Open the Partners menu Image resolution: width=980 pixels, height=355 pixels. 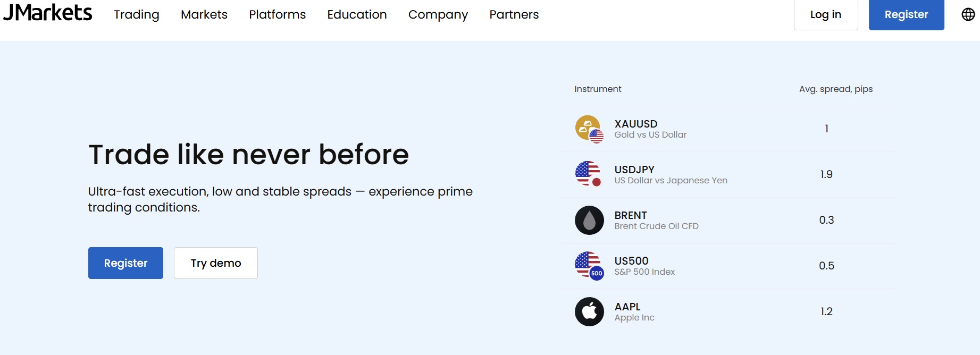click(x=514, y=14)
